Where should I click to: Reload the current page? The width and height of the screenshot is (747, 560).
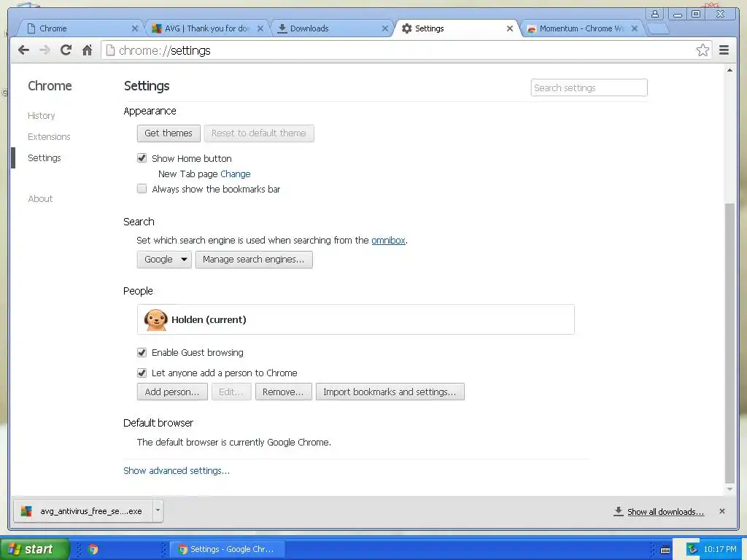tap(66, 50)
